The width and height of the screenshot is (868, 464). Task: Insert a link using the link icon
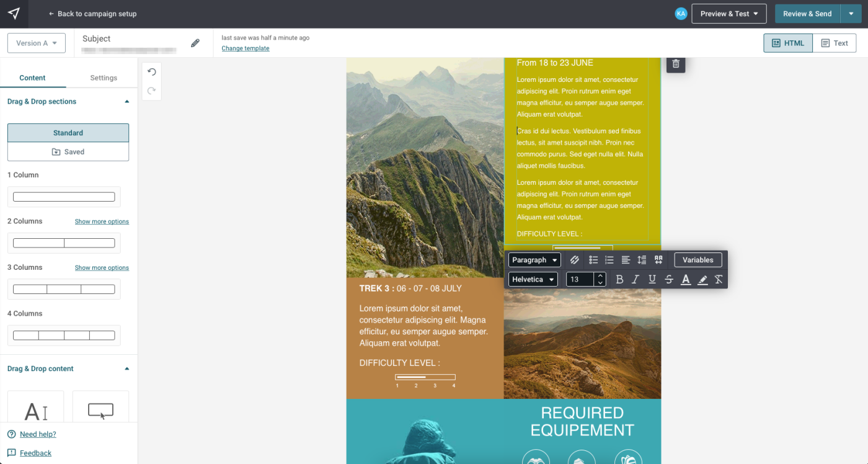pos(575,260)
